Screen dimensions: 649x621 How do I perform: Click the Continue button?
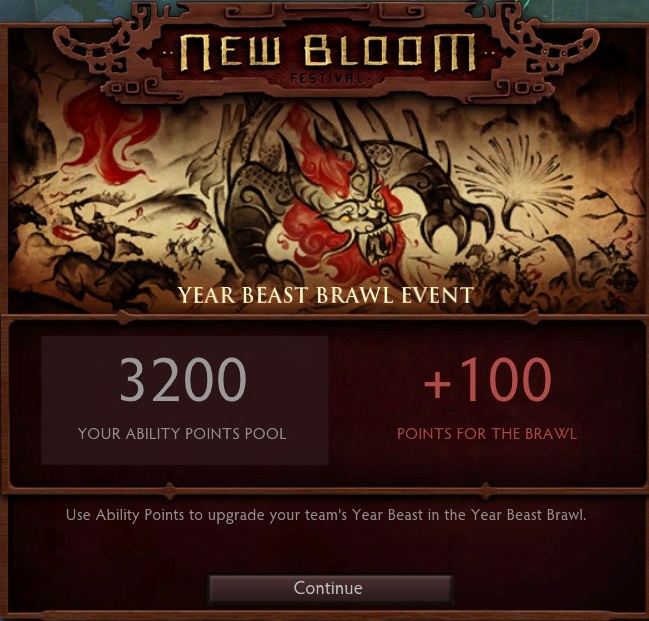click(x=330, y=588)
